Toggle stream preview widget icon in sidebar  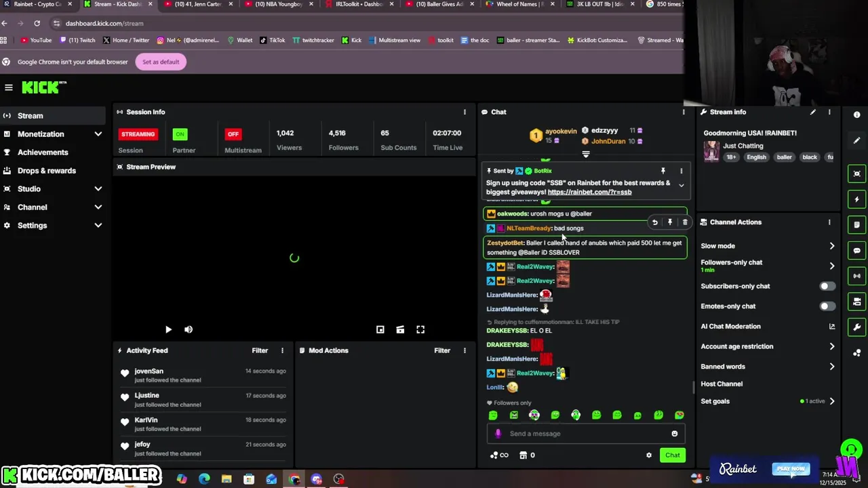pyautogui.click(x=857, y=174)
